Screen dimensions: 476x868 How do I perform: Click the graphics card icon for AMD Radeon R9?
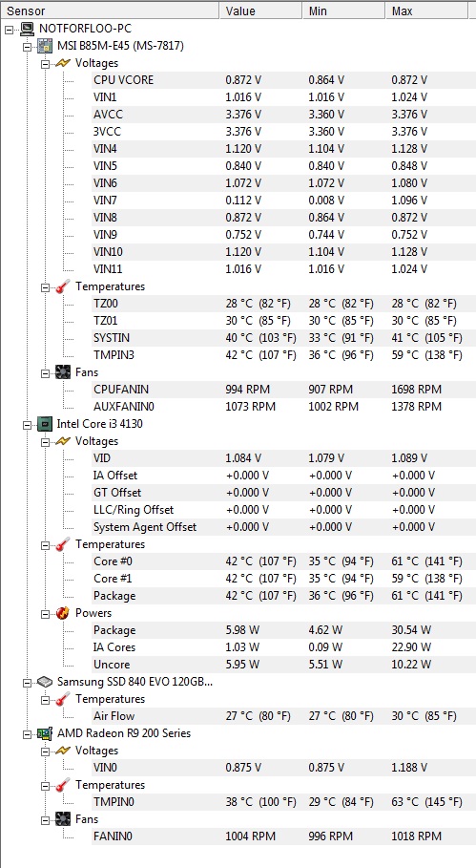pyautogui.click(x=46, y=733)
